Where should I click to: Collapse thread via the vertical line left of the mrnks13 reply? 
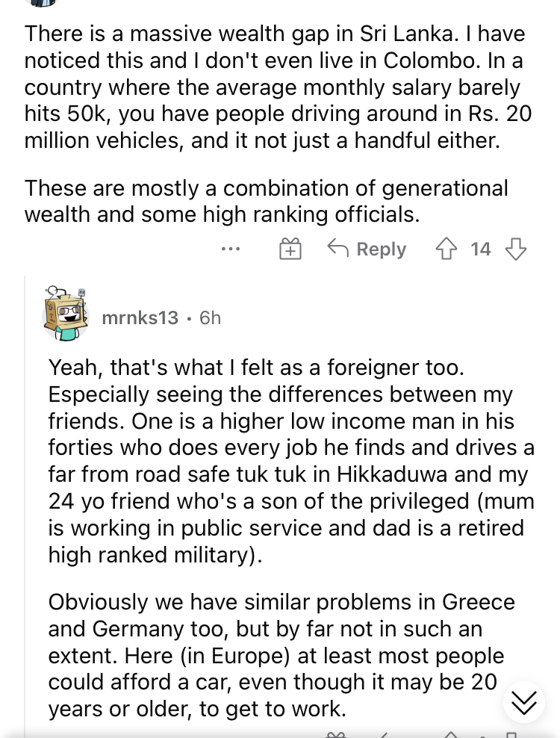point(25,506)
